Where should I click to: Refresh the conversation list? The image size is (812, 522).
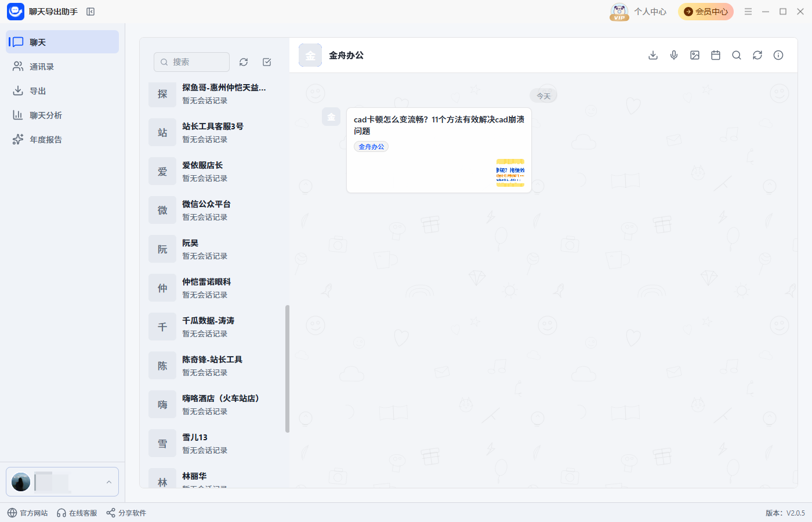(244, 62)
